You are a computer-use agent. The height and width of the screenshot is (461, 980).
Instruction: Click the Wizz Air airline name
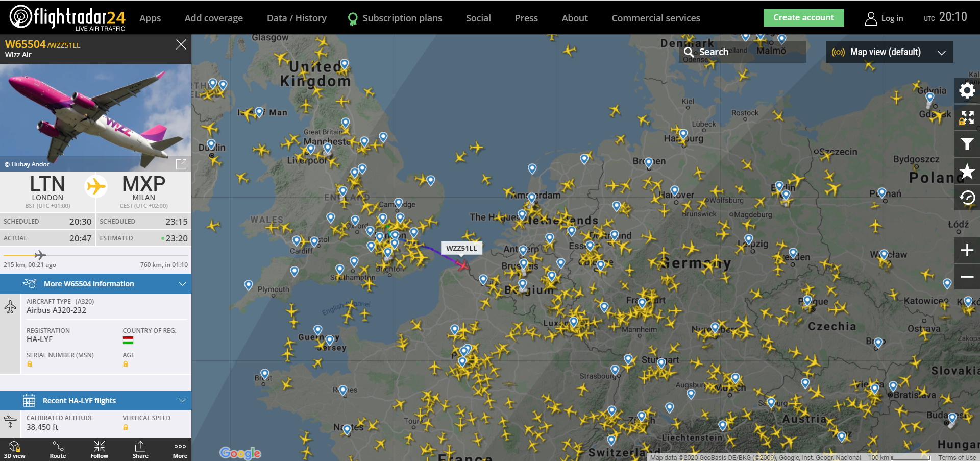coord(18,55)
